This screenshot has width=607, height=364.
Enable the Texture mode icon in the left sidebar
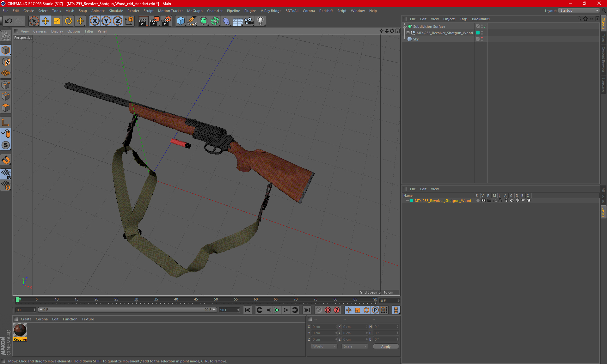[x=6, y=62]
